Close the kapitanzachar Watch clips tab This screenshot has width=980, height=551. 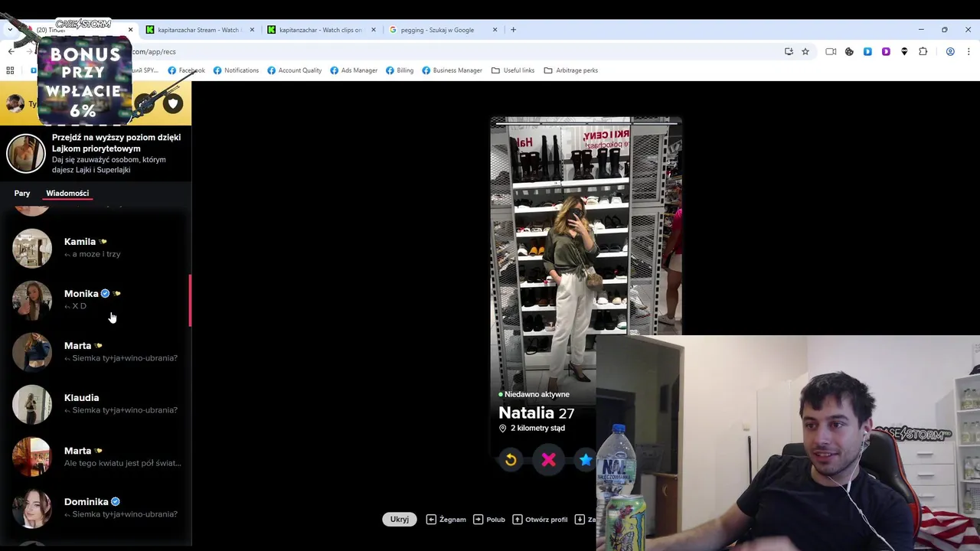(374, 30)
